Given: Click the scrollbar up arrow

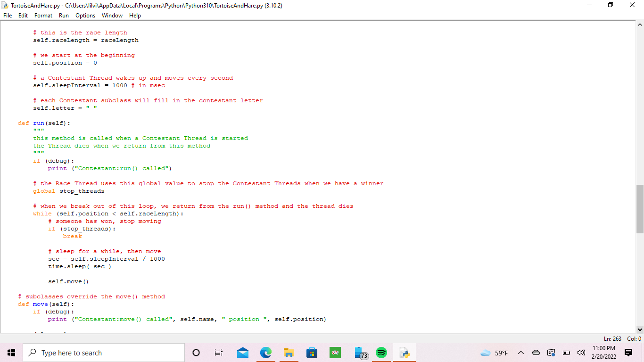Looking at the screenshot, I should 640,25.
